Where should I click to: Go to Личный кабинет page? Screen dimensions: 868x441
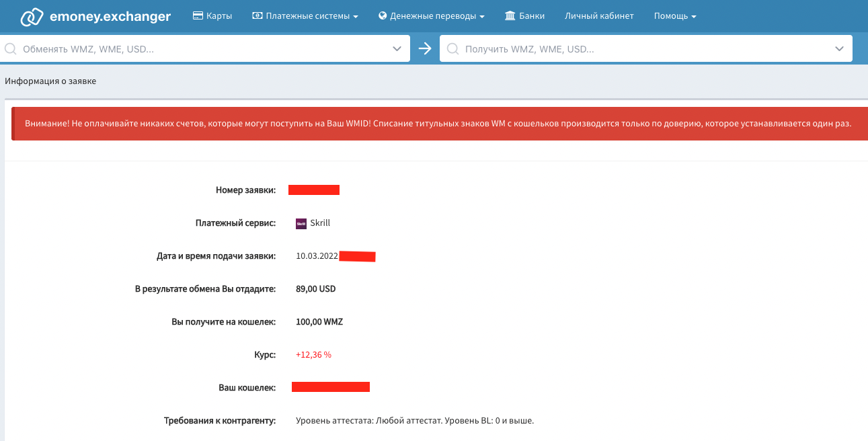pyautogui.click(x=599, y=16)
